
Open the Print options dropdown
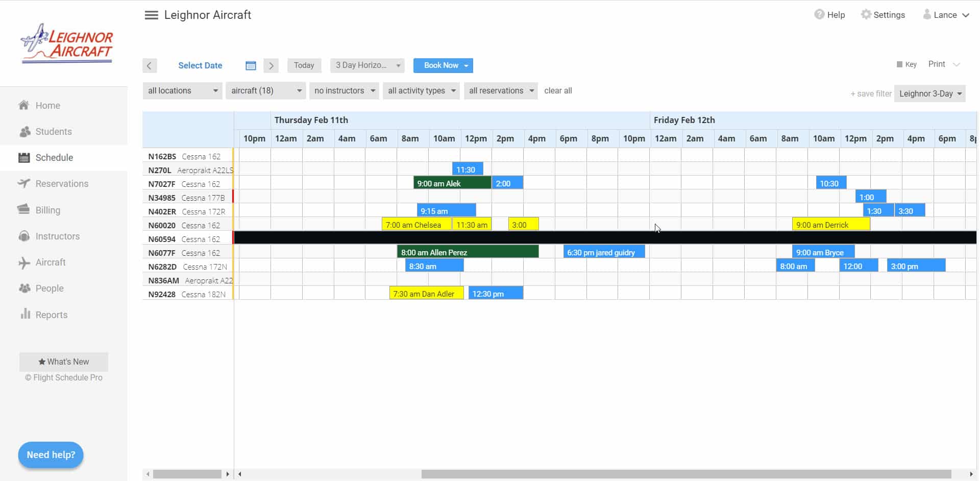tap(944, 64)
